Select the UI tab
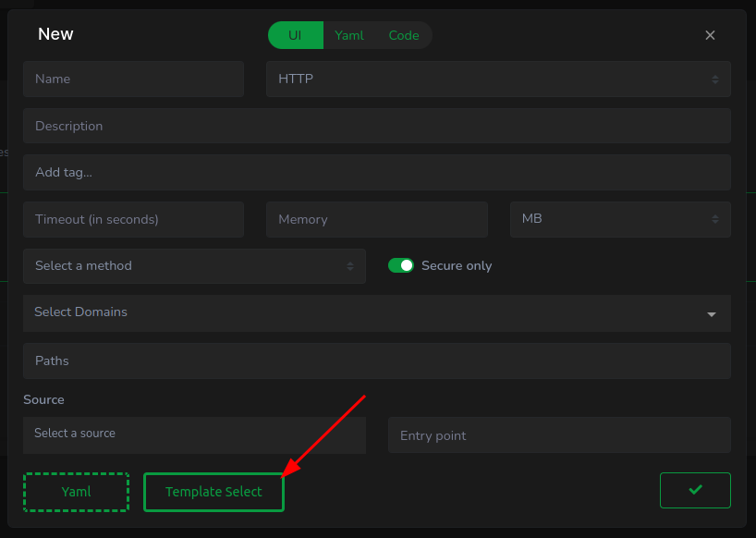Image resolution: width=756 pixels, height=538 pixels. pos(295,35)
